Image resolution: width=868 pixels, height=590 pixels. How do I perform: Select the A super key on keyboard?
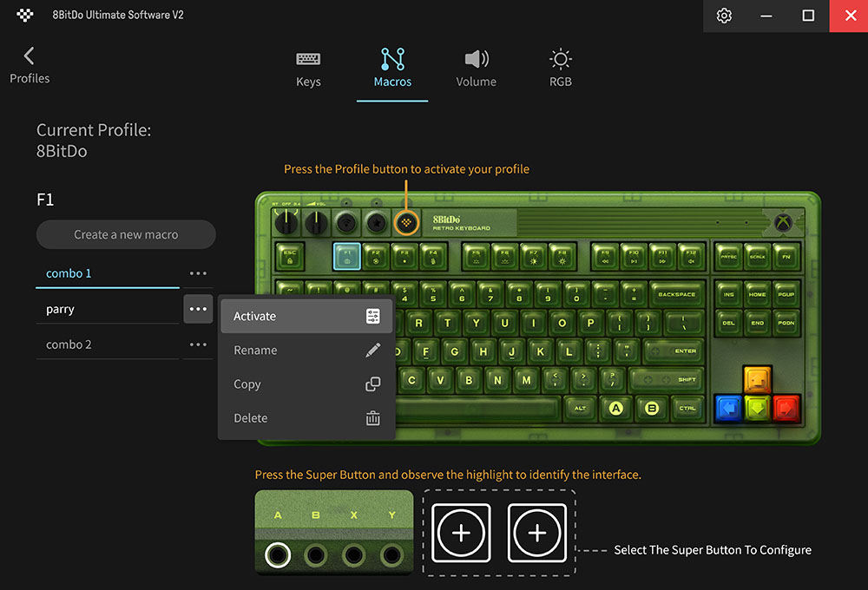click(x=616, y=409)
